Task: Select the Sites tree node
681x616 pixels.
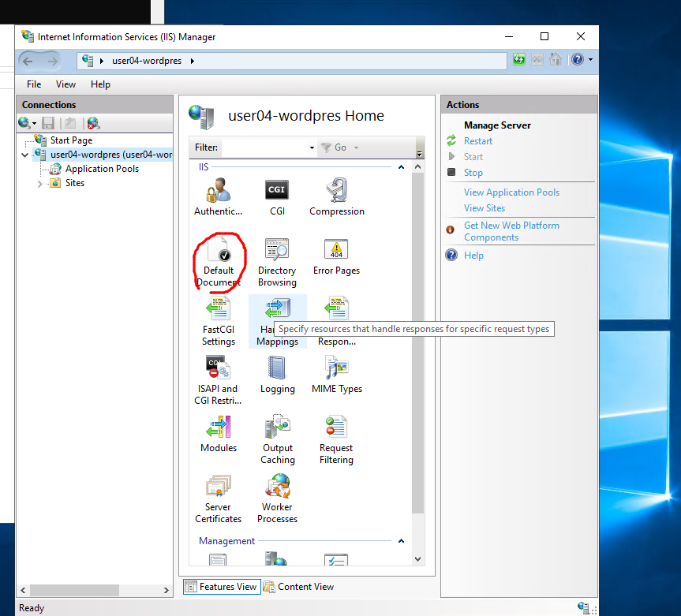Action: (75, 183)
